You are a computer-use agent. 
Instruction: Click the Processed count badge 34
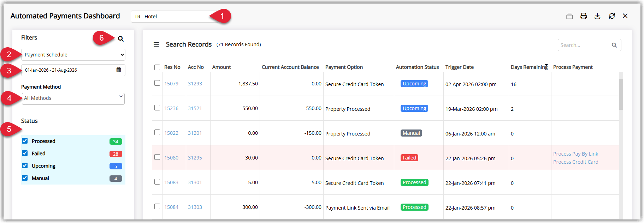click(116, 141)
